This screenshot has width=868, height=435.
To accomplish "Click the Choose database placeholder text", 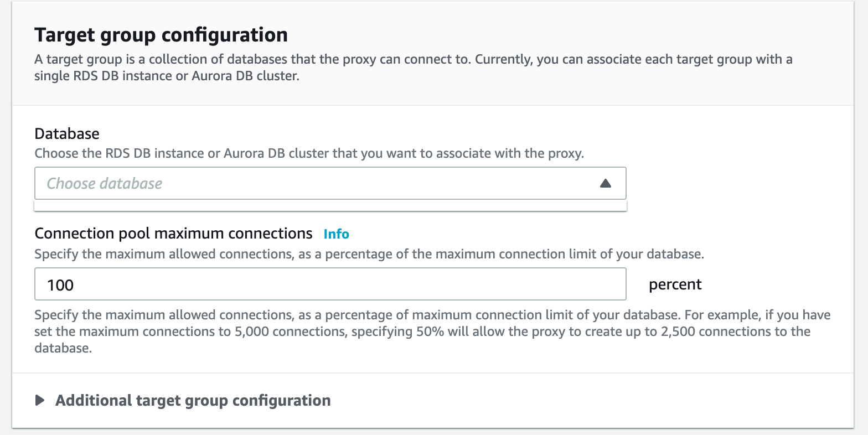I will [x=105, y=183].
